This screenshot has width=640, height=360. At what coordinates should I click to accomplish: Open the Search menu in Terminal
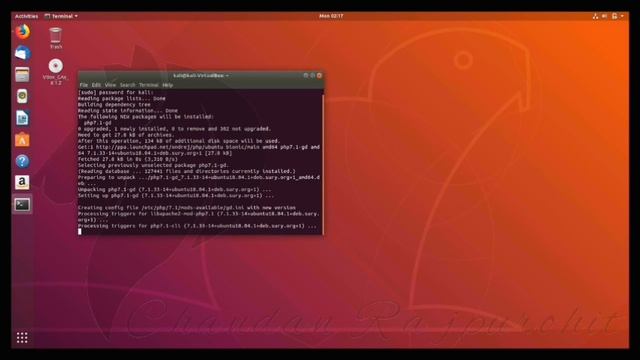coord(127,85)
